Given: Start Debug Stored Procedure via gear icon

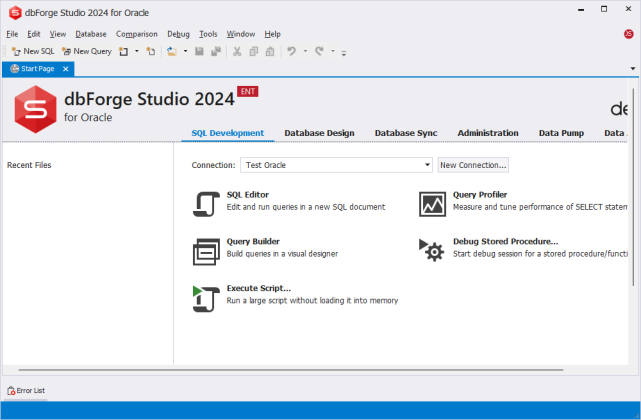Looking at the screenshot, I should click(x=432, y=250).
